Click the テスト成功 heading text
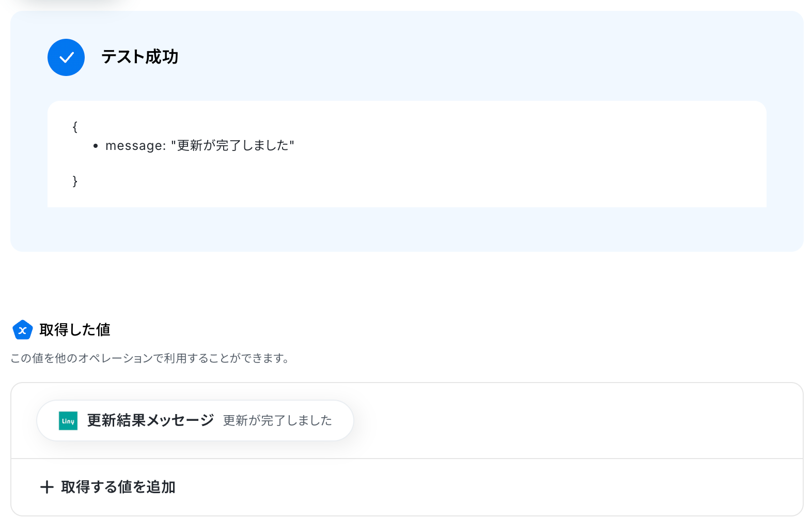This screenshot has height=518, width=812. 139,57
